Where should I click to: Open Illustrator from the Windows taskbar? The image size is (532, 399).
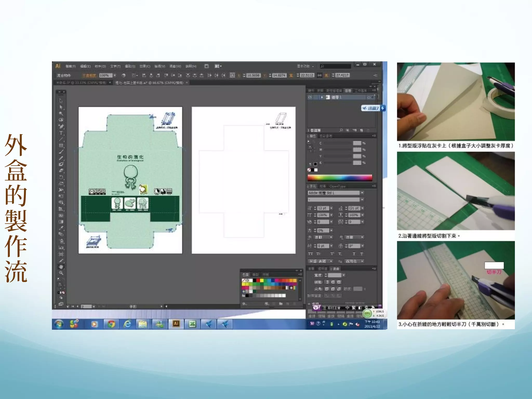pyautogui.click(x=176, y=324)
